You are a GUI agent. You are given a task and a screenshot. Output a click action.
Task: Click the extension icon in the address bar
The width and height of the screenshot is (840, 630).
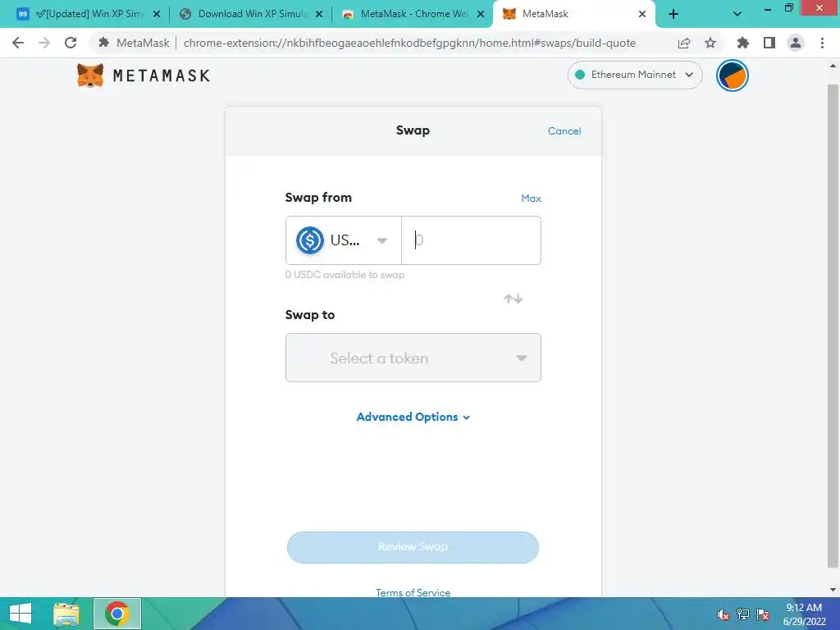tap(104, 43)
